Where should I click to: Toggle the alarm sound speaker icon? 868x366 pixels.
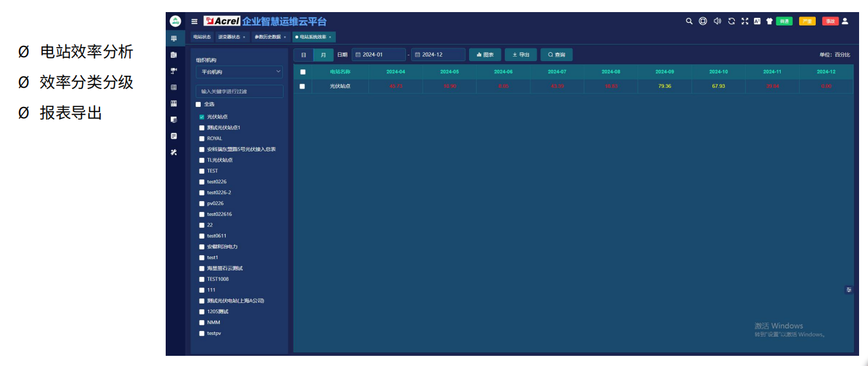[717, 21]
